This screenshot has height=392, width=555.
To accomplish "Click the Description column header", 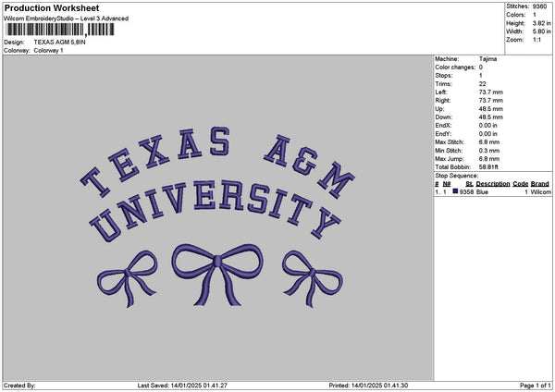I will tap(492, 184).
